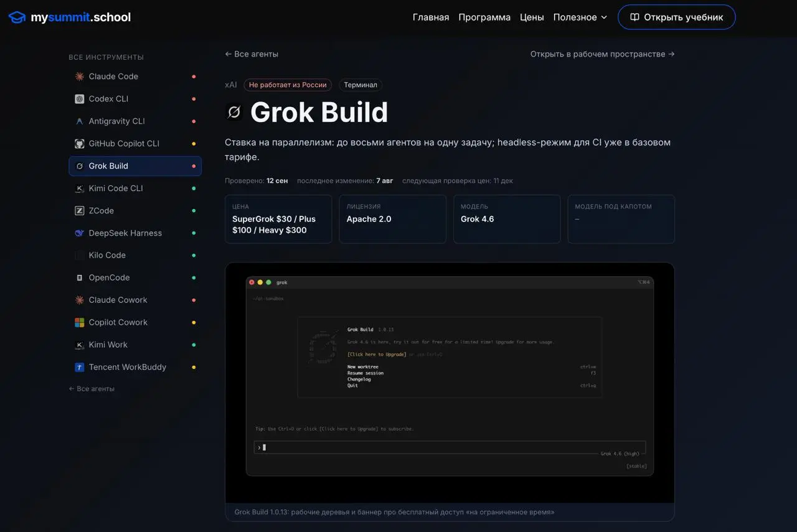The image size is (797, 532).
Task: Click the Лицензия Apache 2.0 card
Action: pos(393,219)
